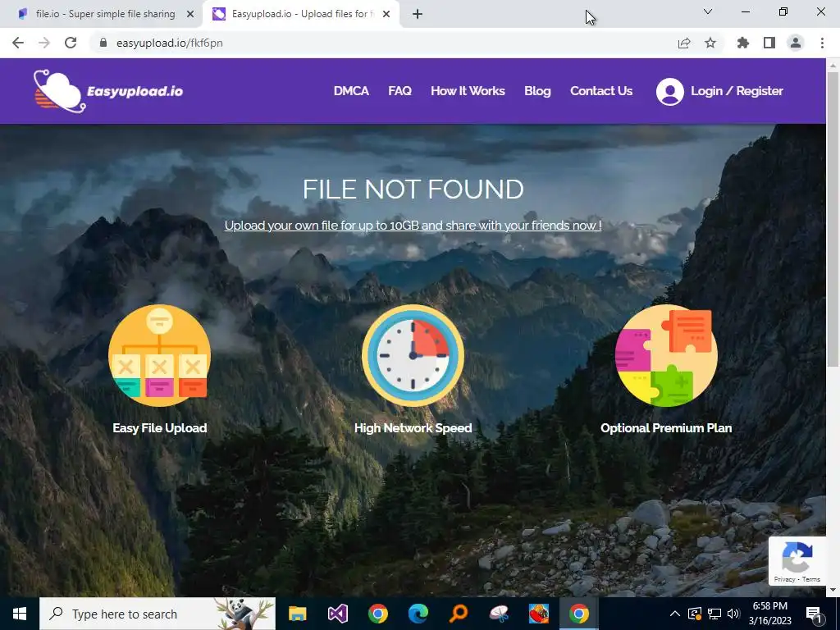Open the DMCA page
Screen dimensions: 840x630
pos(351,91)
